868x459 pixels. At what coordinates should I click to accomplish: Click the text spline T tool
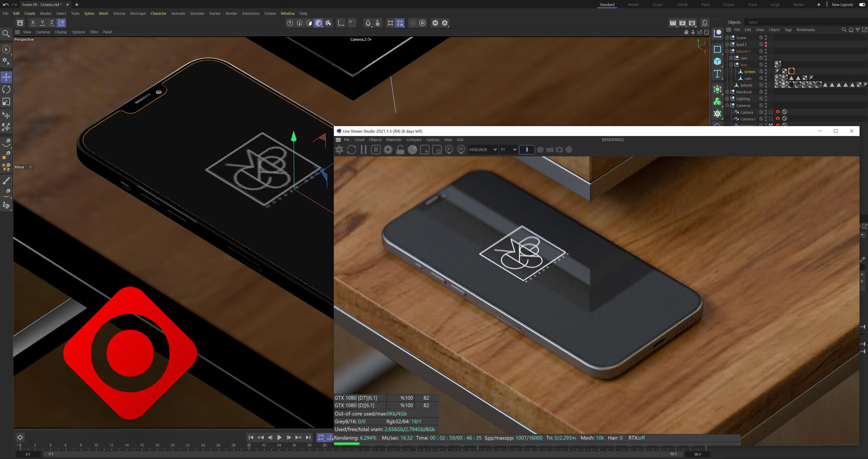(x=717, y=74)
